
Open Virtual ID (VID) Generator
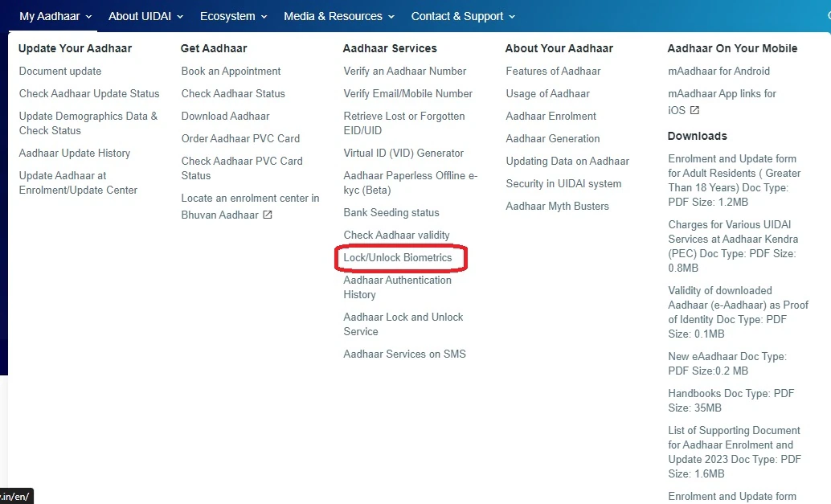403,154
